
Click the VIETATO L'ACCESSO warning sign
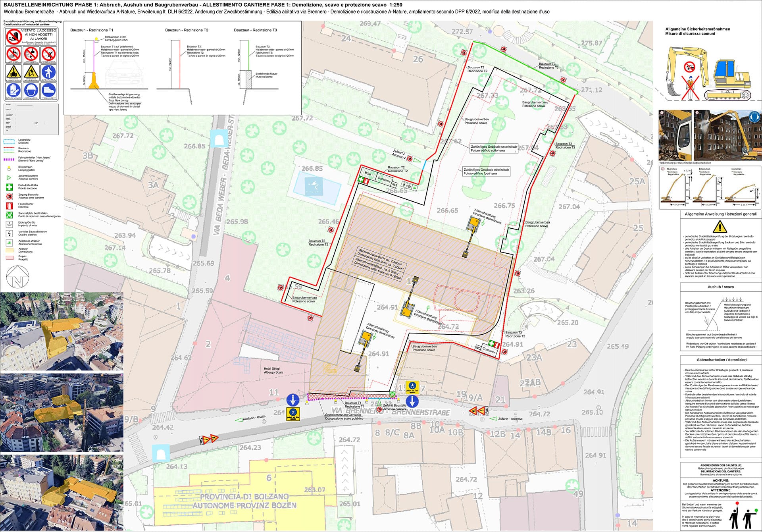pos(32,37)
